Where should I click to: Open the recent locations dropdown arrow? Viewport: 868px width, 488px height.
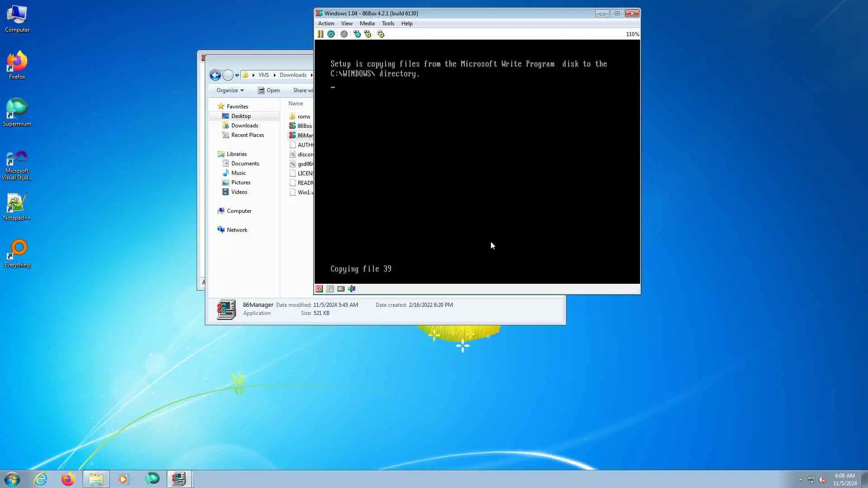237,75
